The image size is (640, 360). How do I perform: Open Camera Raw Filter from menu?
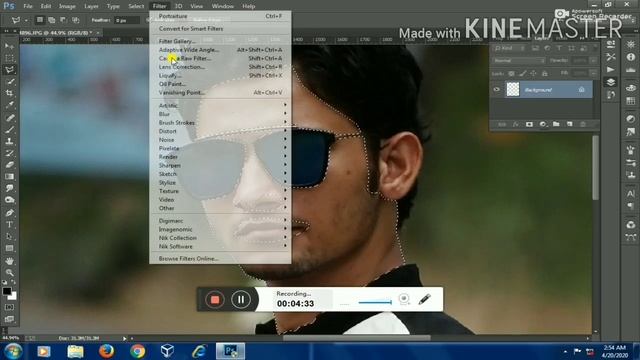tap(220, 58)
